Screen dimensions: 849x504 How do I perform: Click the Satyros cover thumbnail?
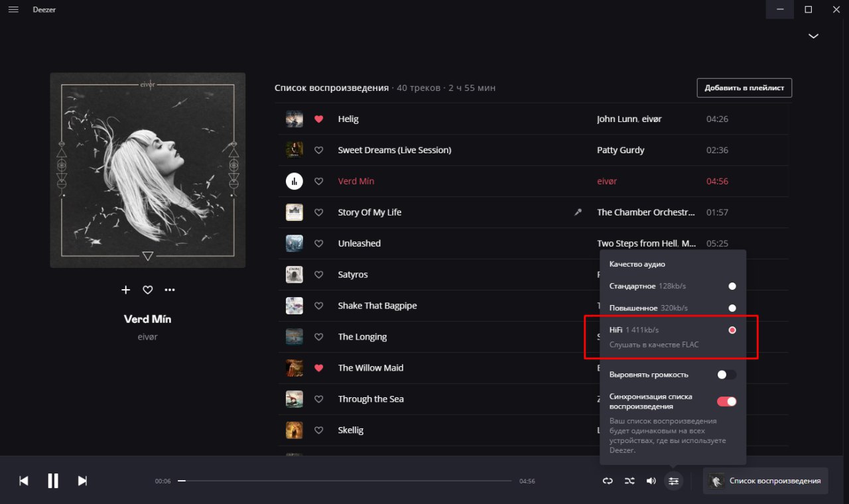(x=294, y=275)
